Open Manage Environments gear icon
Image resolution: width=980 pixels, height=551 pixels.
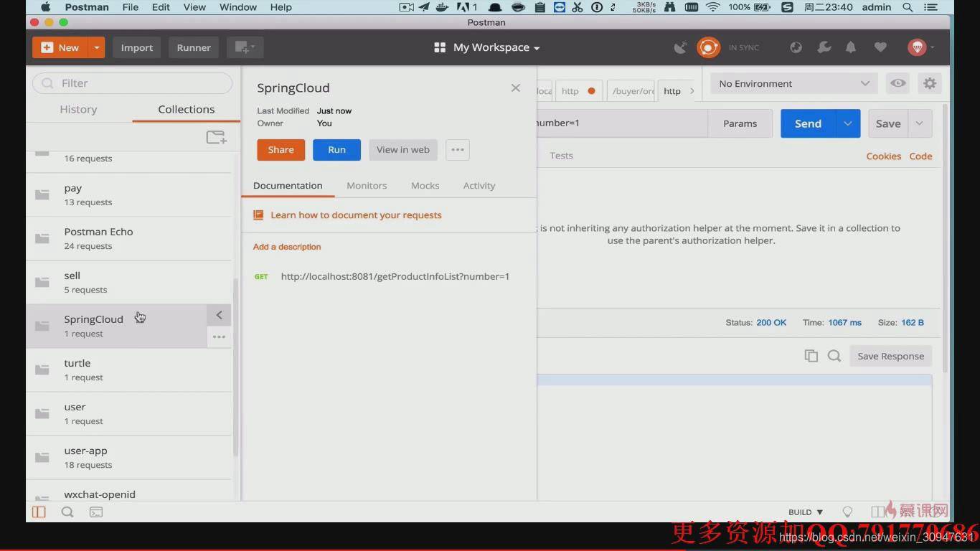pos(930,83)
